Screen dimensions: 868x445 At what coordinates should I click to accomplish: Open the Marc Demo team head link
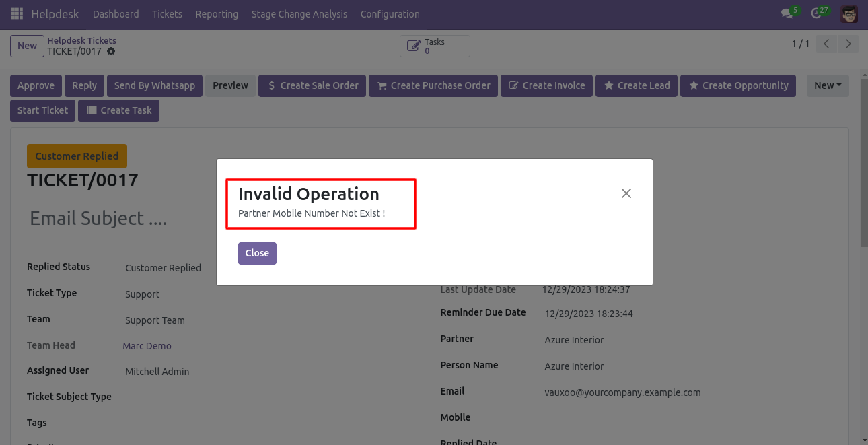(147, 346)
